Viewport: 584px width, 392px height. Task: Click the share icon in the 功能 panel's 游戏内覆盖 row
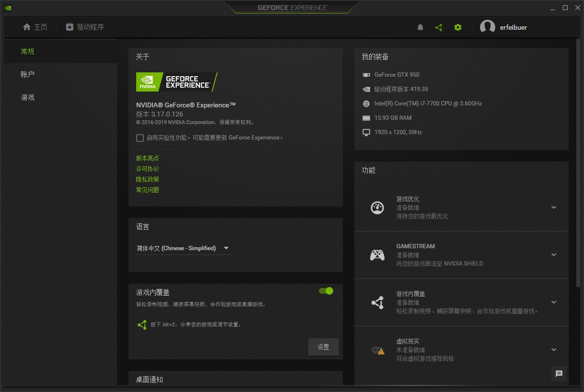(x=377, y=302)
